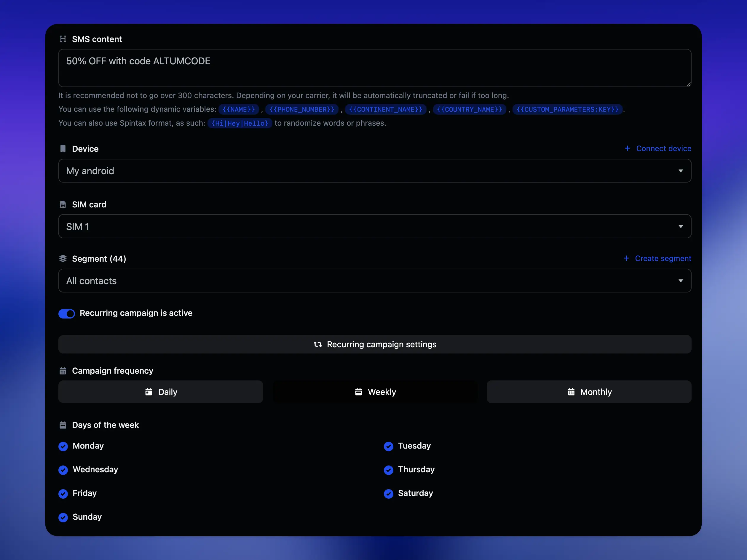Uncheck the Sunday checkbox
Screen dimensions: 747x560
coord(63,517)
